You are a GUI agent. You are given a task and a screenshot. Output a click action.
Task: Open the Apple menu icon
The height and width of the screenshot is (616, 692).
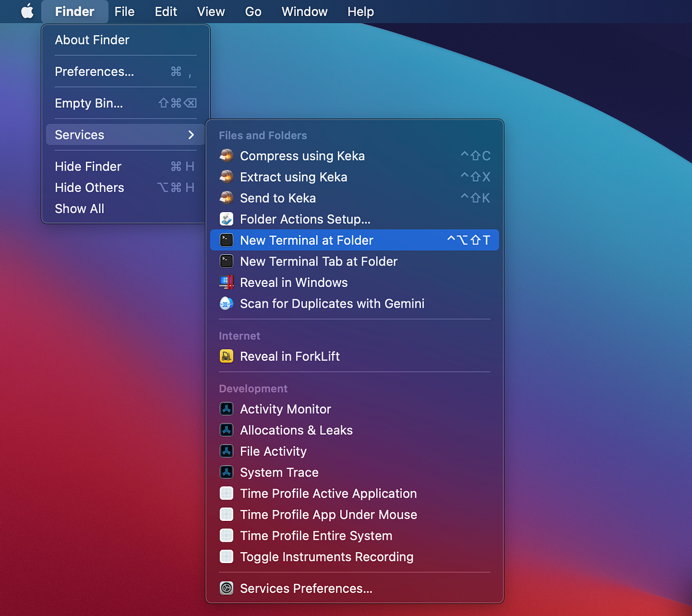pos(27,12)
